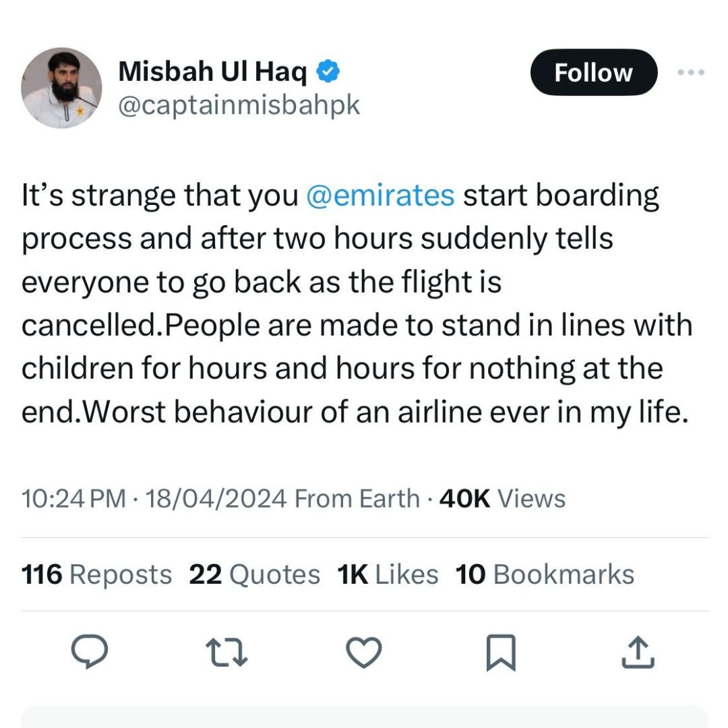
Task: View the 116 Reposts list
Action: click(x=96, y=574)
